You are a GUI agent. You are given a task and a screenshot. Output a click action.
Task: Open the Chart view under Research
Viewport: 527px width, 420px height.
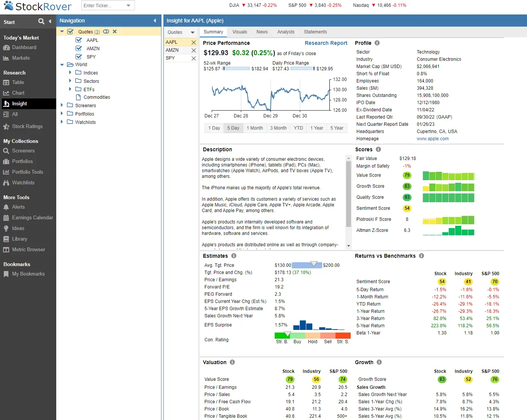[x=18, y=93]
